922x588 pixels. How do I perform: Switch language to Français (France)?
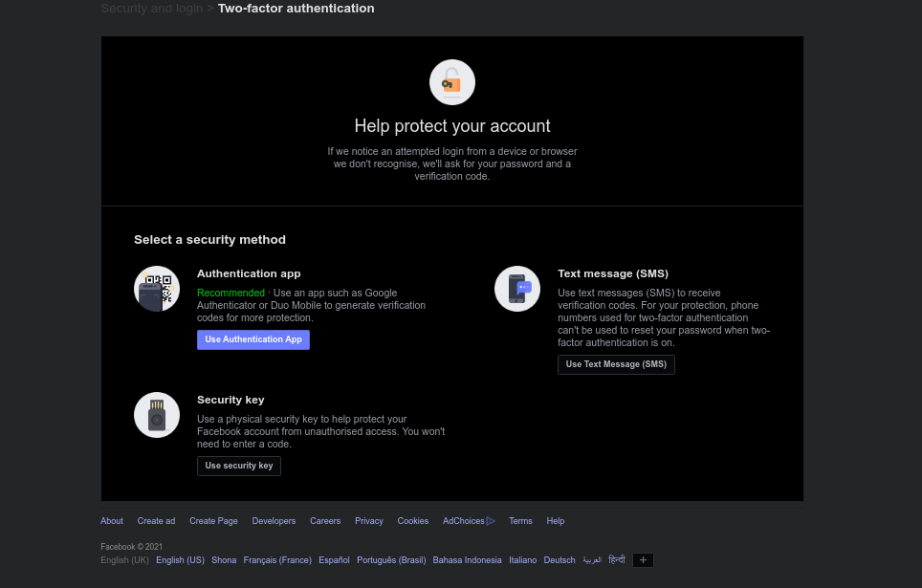tap(277, 560)
